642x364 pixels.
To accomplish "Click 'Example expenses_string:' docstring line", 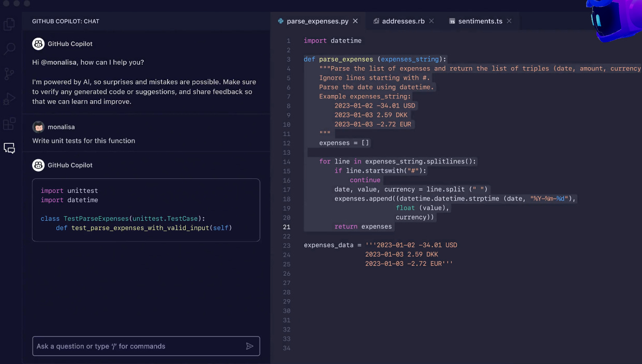I will pos(365,97).
